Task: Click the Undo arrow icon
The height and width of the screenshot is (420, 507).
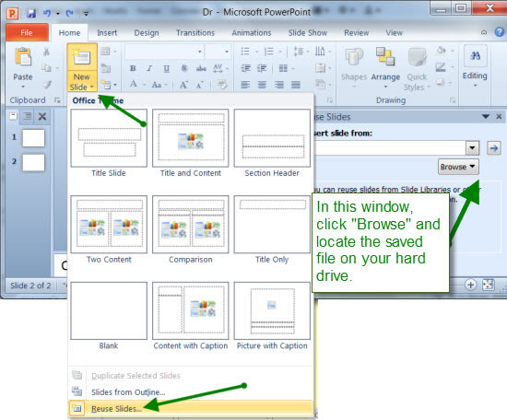Action: pos(47,13)
